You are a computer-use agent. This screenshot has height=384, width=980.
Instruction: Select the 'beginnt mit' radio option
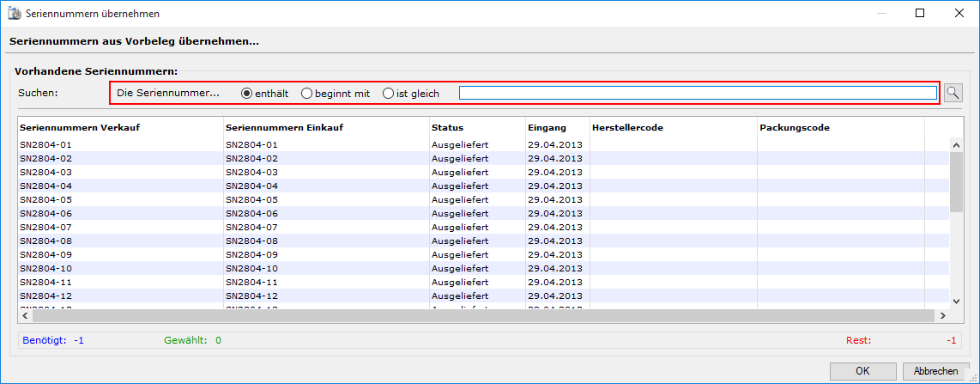click(x=306, y=93)
